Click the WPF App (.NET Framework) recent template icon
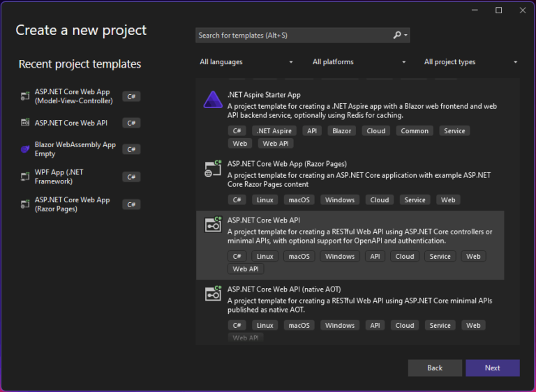Image resolution: width=536 pixels, height=392 pixels. 25,176
